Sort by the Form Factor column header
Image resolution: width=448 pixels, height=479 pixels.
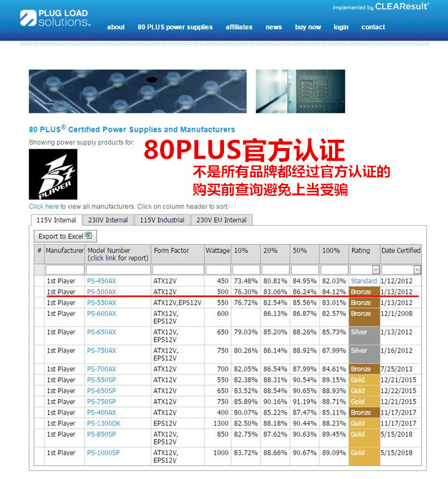click(x=178, y=254)
